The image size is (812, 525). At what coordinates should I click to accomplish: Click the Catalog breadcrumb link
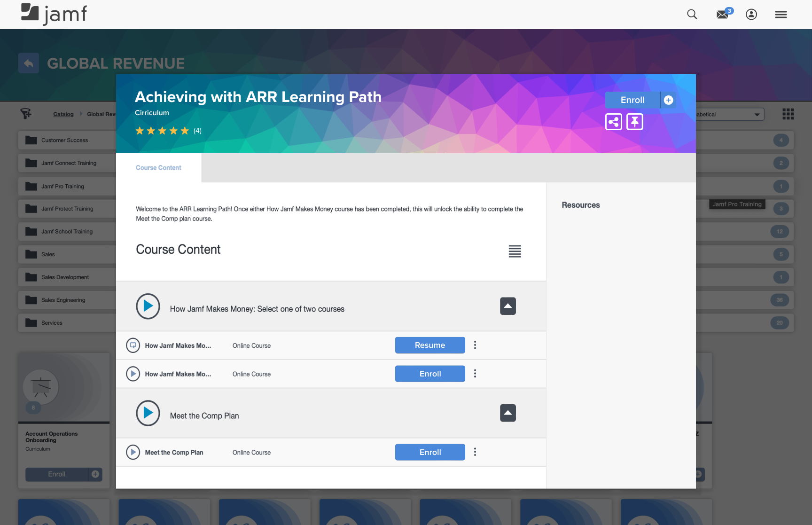click(x=63, y=114)
